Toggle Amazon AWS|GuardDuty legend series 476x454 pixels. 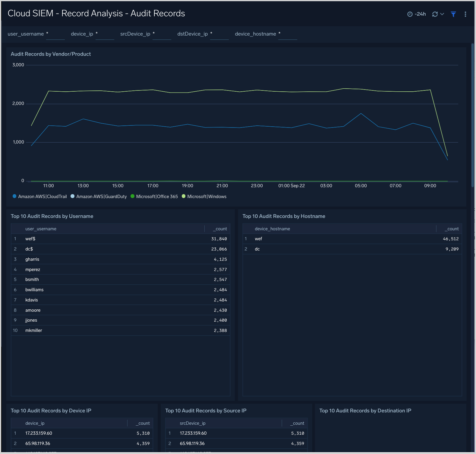coord(101,197)
